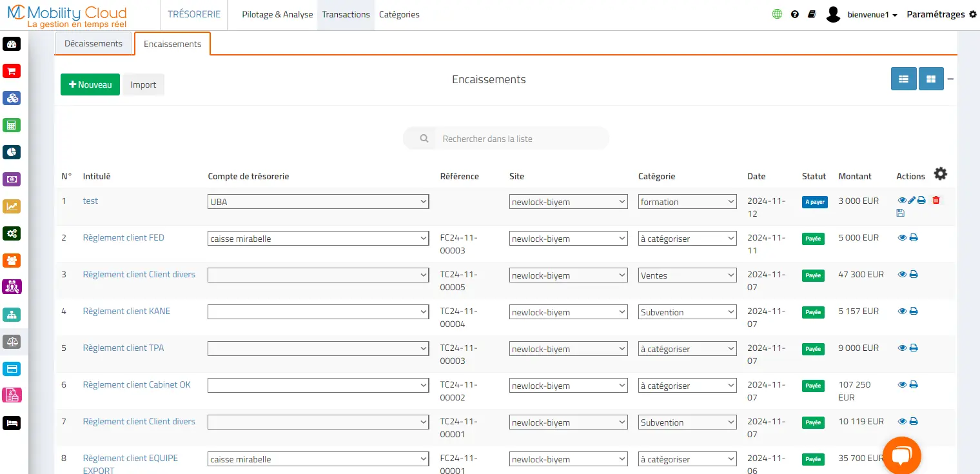The image size is (980, 474).
Task: Click the Mobility Cloud logo
Action: [x=67, y=15]
